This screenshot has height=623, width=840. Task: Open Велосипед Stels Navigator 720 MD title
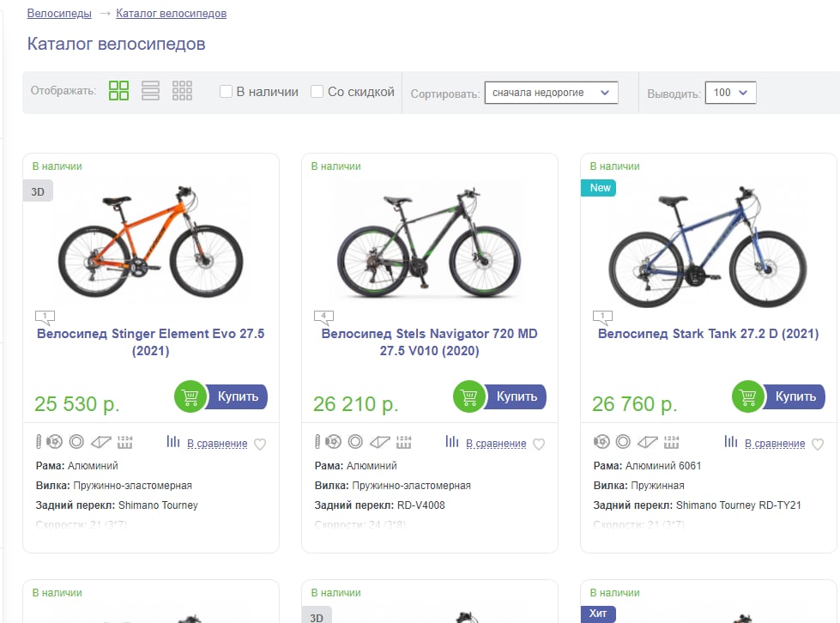coord(430,342)
